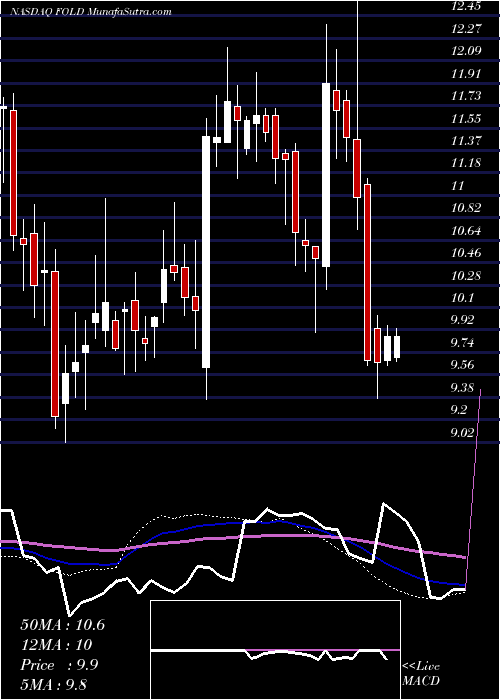Click inside the MACD indicator box
500x700 pixels.
click(x=275, y=650)
